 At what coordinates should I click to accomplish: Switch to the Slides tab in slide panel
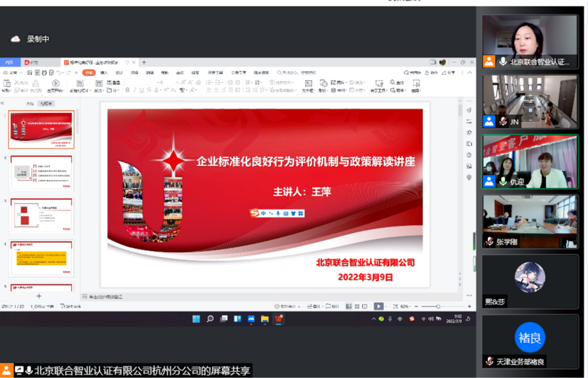(x=46, y=103)
